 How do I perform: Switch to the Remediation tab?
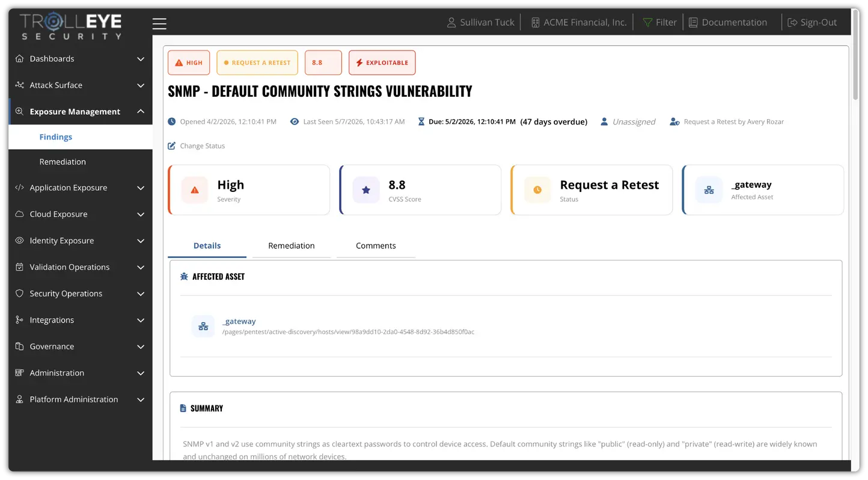[292, 245]
